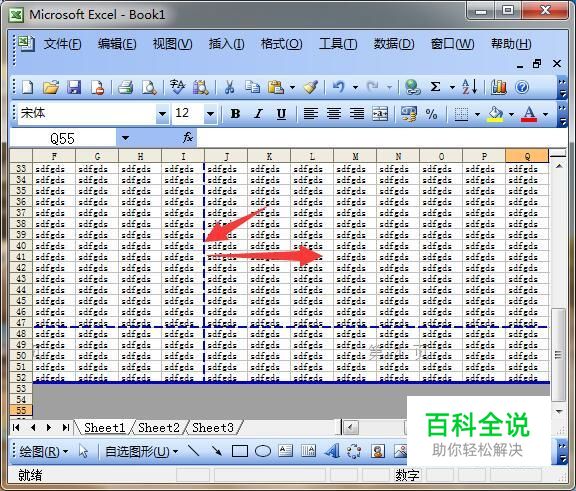The image size is (576, 491).
Task: Align text left
Action: 311,114
